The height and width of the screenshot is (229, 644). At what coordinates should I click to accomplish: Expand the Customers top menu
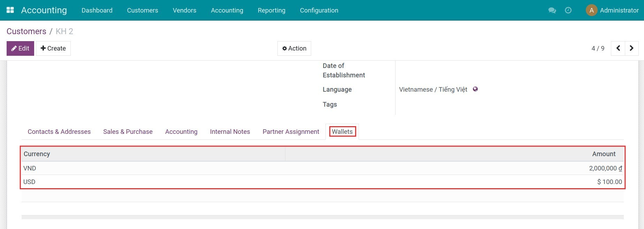click(143, 10)
